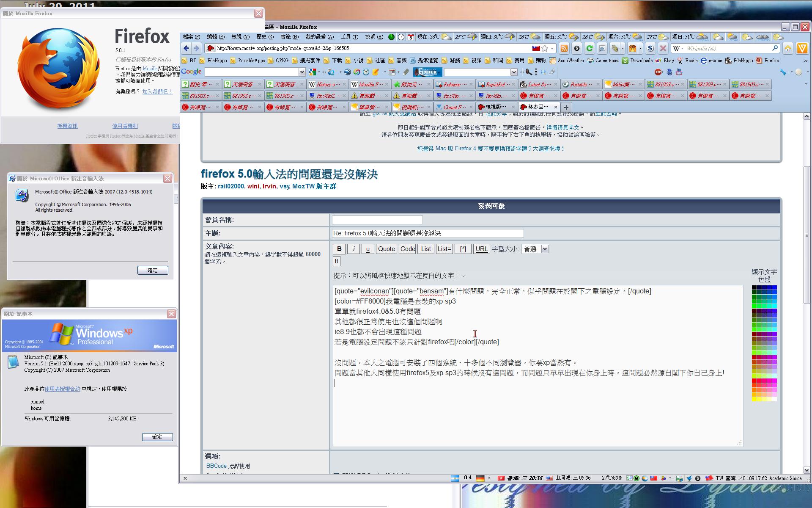
Task: Open 授權資訊 link in About Firefox
Action: 68,126
